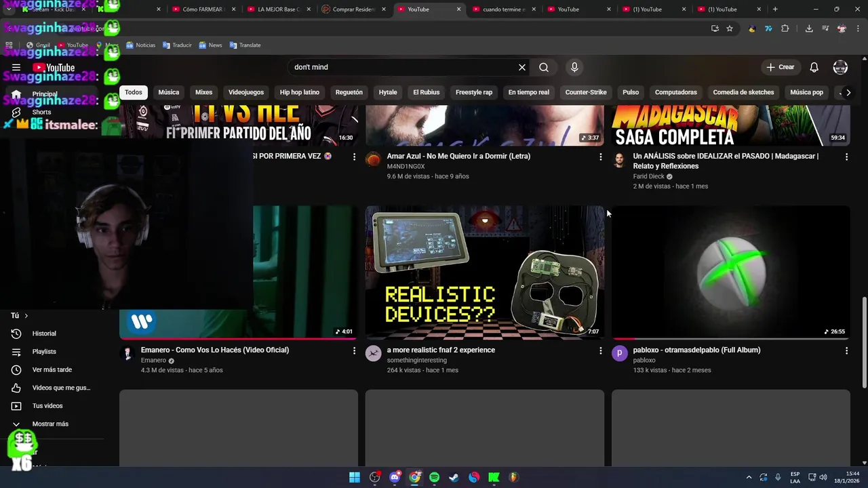Image resolution: width=868 pixels, height=488 pixels.
Task: Show hidden system tray icons
Action: pyautogui.click(x=749, y=477)
